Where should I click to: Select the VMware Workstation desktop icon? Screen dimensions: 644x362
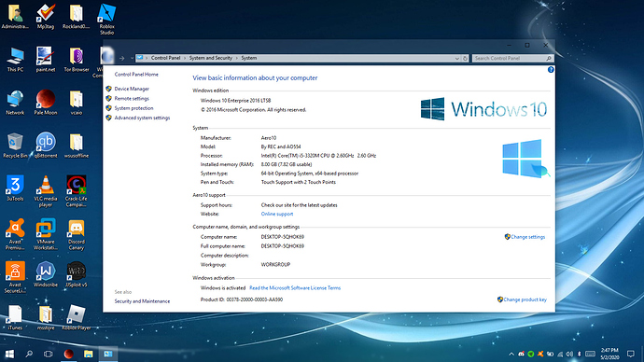tap(46, 234)
